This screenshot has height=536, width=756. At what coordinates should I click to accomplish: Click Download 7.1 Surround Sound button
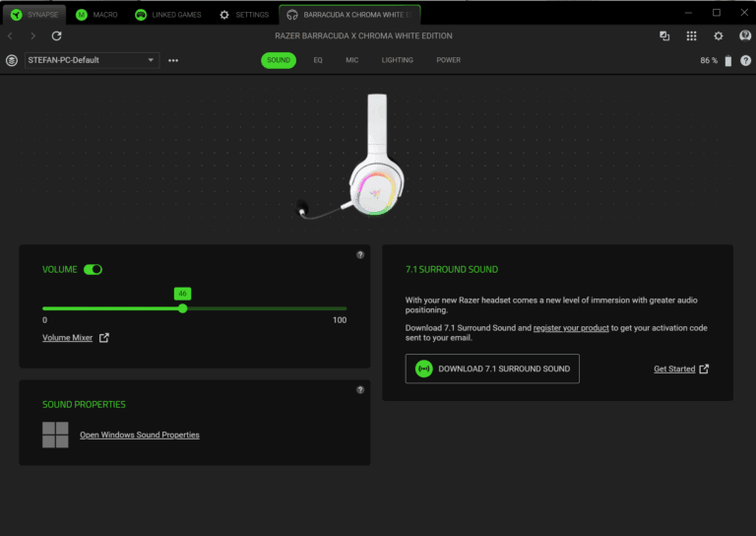coord(492,368)
